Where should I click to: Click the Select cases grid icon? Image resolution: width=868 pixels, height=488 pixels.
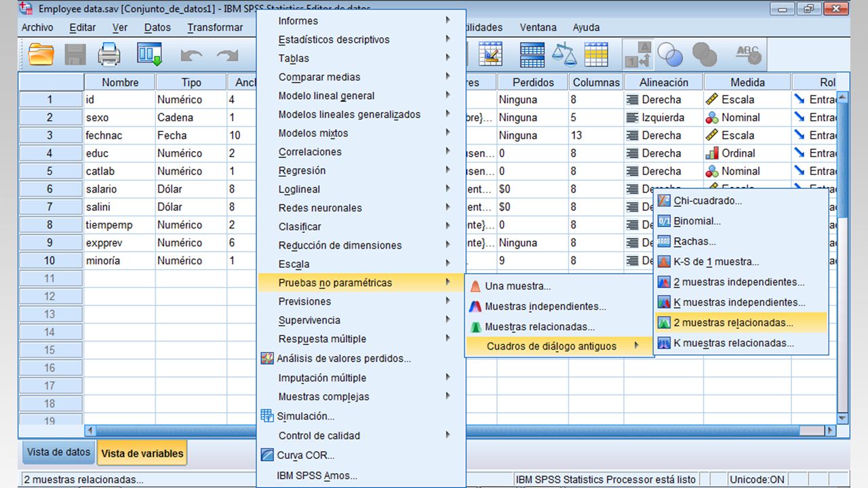click(x=596, y=54)
